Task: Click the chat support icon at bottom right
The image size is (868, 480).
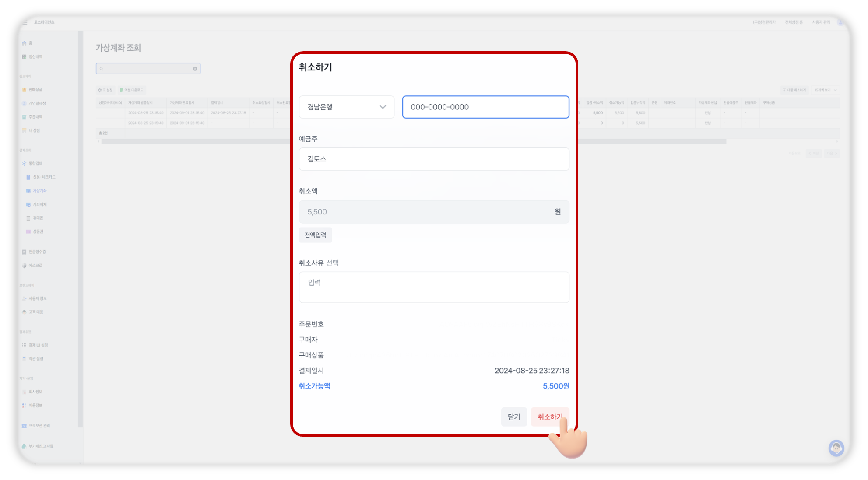Action: [836, 448]
